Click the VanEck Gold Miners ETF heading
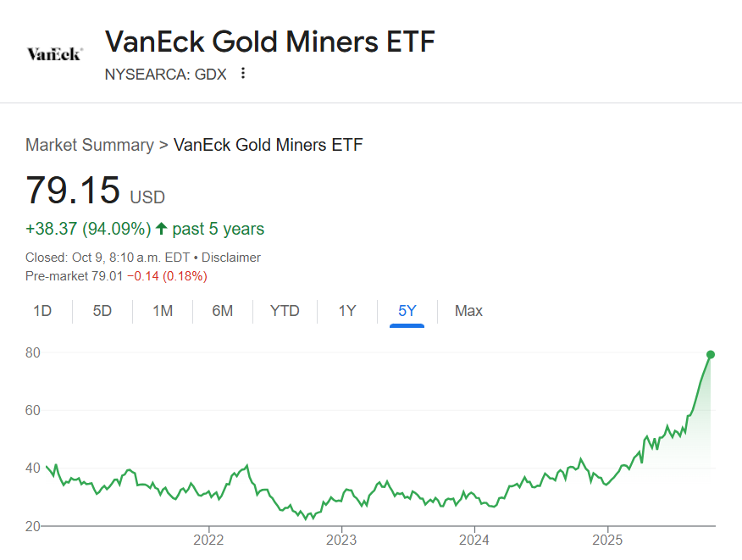Screen dimensions: 742x560 [269, 42]
